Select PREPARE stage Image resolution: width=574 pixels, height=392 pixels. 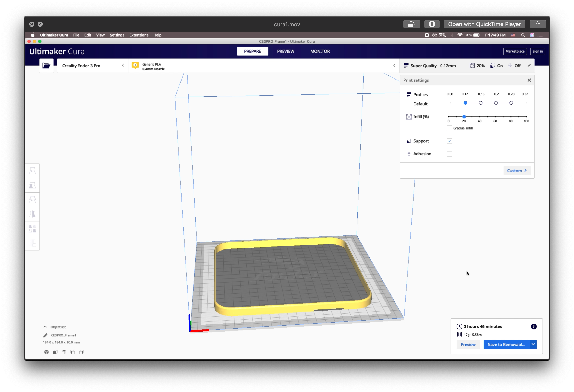(x=252, y=51)
